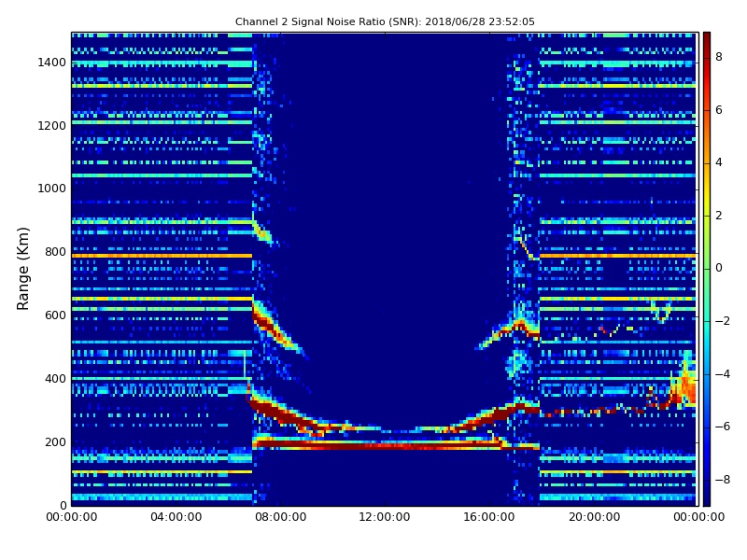The image size is (747, 560).
Task: Click the 16:00:00 time-axis label
Action: point(489,517)
